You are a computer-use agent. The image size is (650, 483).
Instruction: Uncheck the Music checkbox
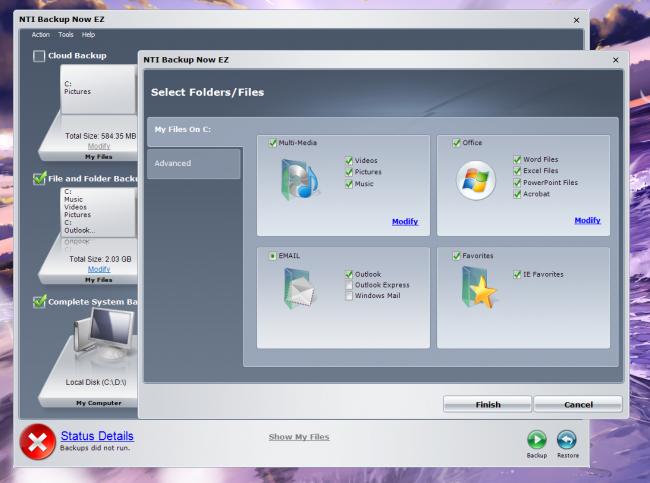(349, 184)
